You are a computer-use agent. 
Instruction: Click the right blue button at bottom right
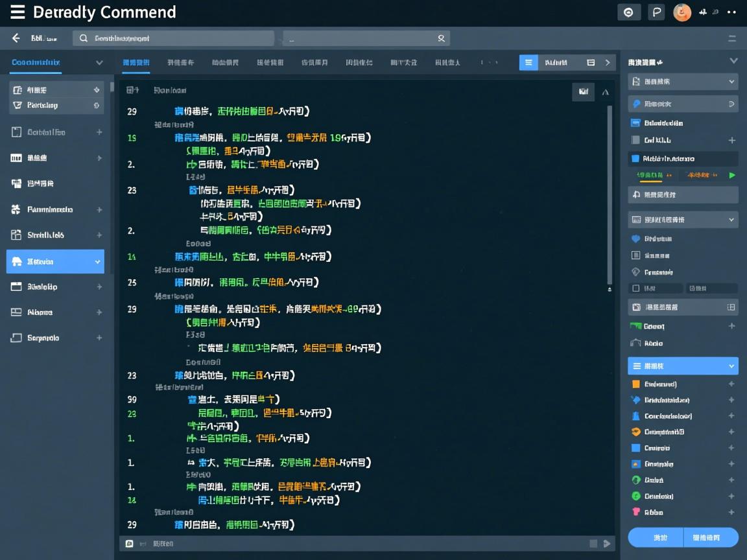[x=710, y=537]
